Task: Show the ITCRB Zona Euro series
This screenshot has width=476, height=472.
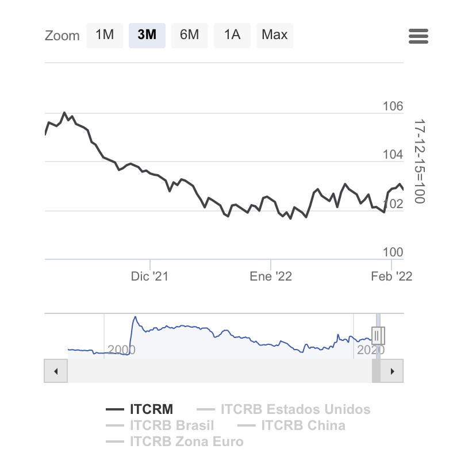Action: pyautogui.click(x=187, y=442)
